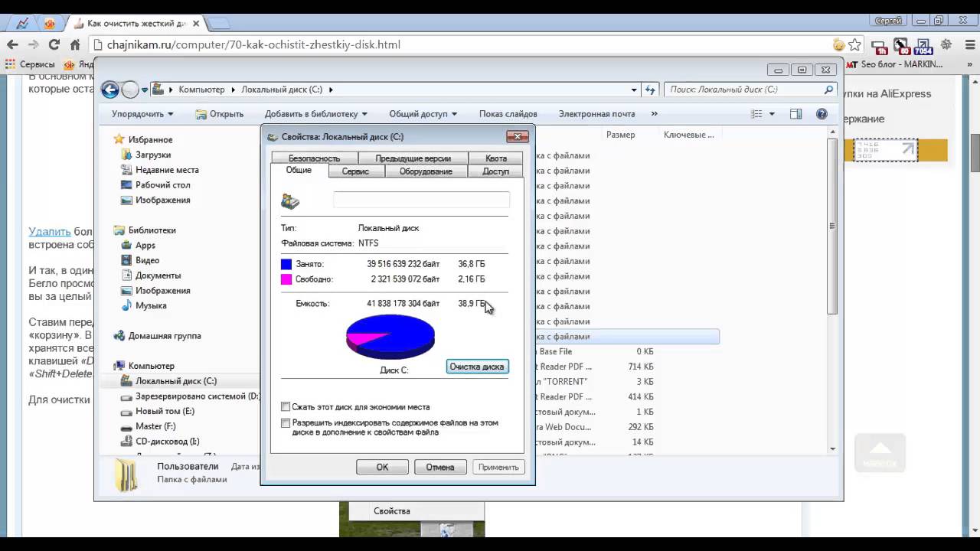
Task: Click the Очистка диска button
Action: [x=477, y=367]
